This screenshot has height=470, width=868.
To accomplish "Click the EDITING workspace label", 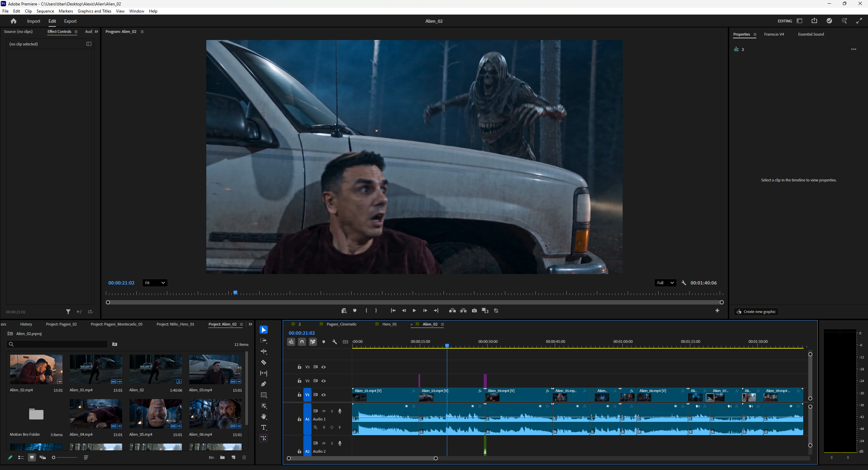I will 785,21.
